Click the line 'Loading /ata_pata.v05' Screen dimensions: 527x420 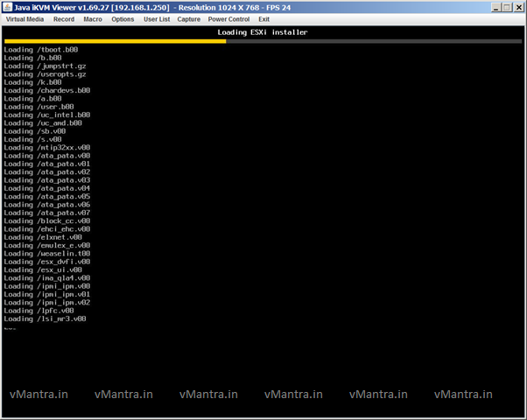click(47, 196)
